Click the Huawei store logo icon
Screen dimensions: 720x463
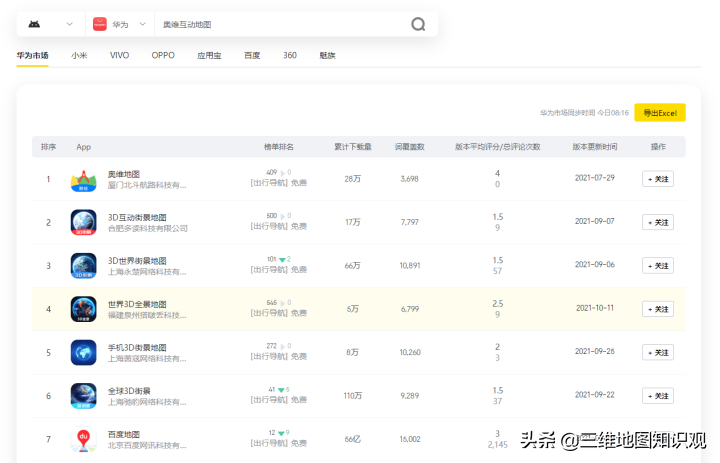[x=100, y=24]
